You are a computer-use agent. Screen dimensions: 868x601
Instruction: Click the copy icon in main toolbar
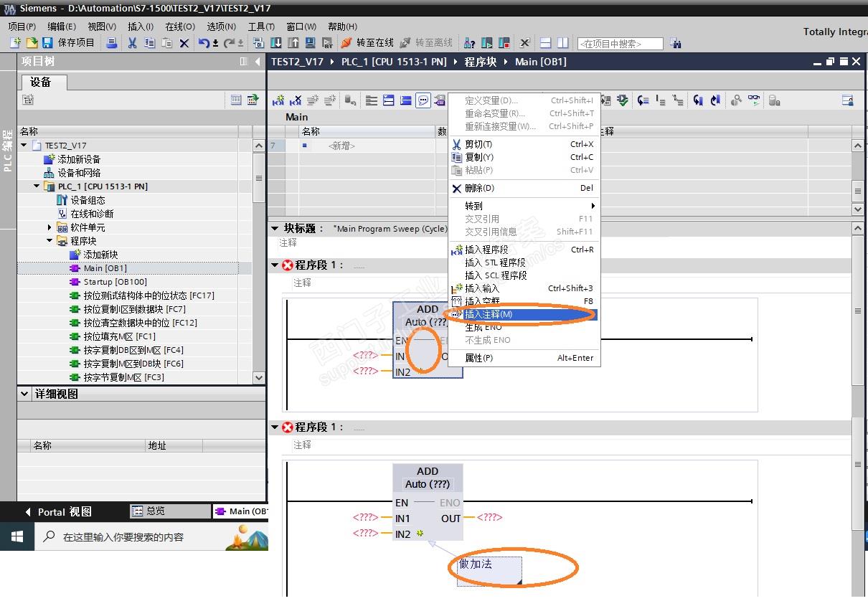pyautogui.click(x=149, y=43)
